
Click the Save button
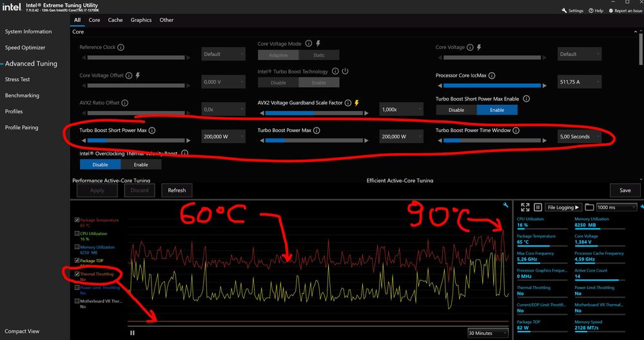click(625, 191)
